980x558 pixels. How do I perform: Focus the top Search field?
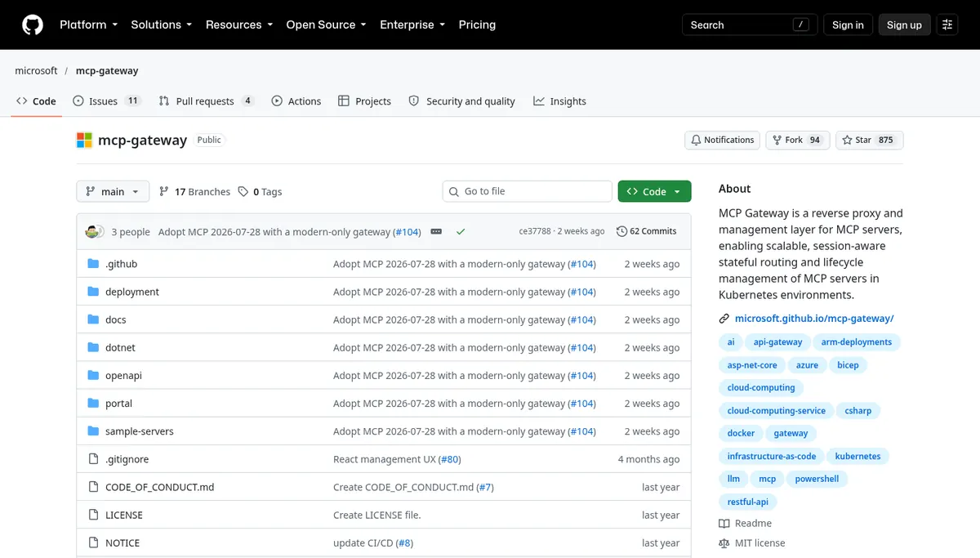(750, 25)
